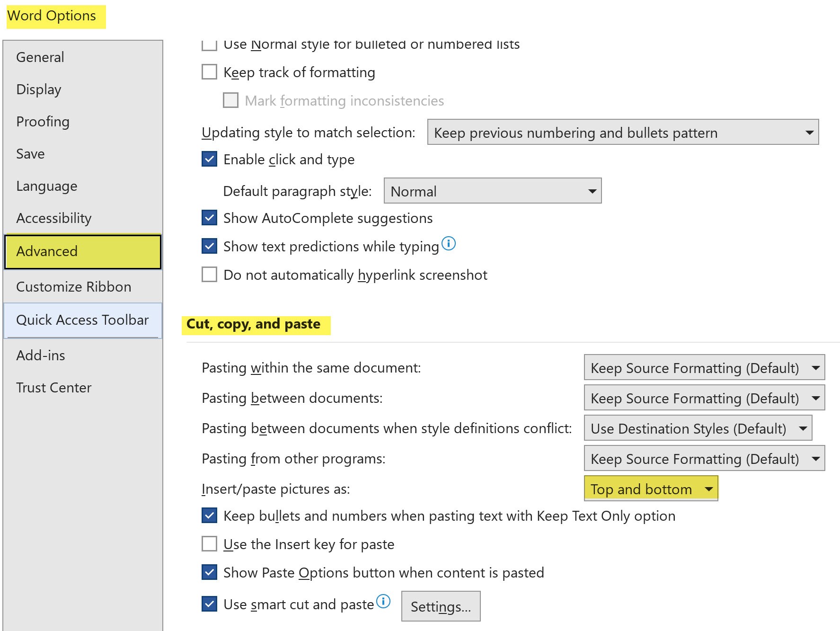The height and width of the screenshot is (631, 840).
Task: Check Keep track of formatting
Action: [209, 72]
